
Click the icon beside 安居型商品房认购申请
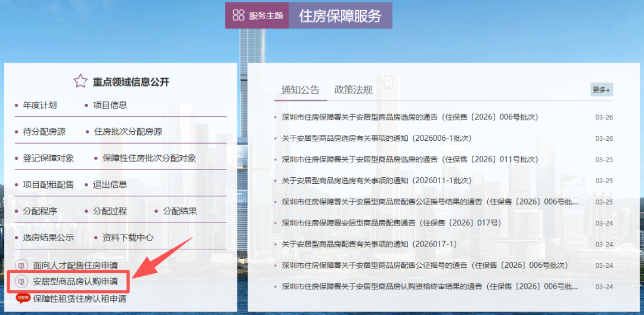click(21, 281)
